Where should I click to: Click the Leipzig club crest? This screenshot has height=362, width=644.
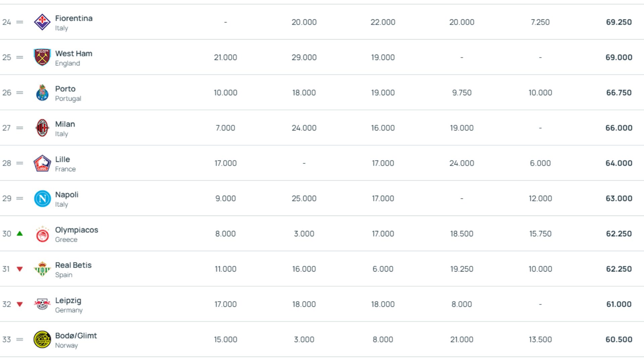coord(42,304)
